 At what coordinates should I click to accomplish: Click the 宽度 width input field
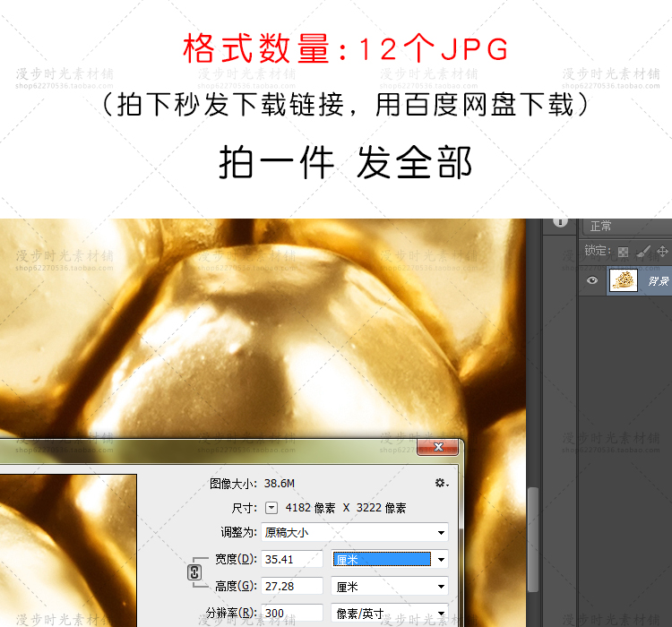pyautogui.click(x=291, y=560)
